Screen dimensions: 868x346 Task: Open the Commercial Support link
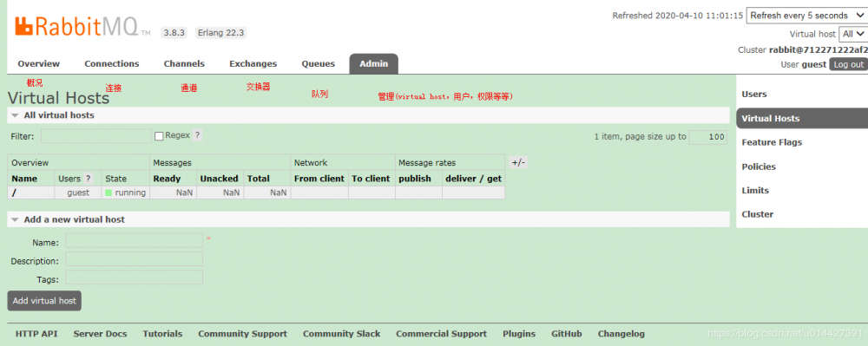[x=441, y=334]
